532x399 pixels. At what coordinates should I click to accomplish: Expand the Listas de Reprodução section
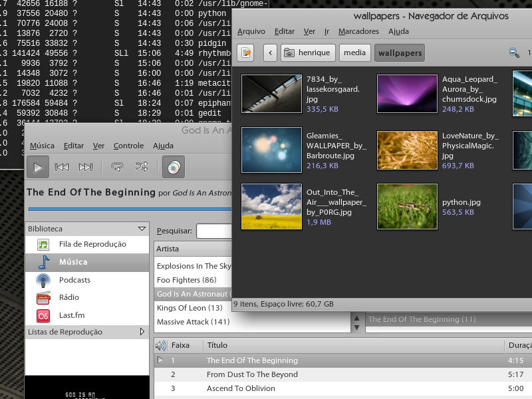[142, 331]
